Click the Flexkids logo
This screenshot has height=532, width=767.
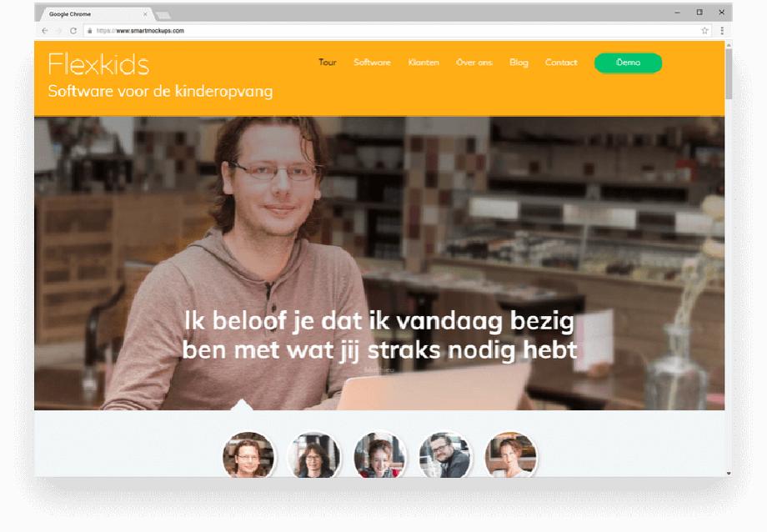click(x=98, y=64)
